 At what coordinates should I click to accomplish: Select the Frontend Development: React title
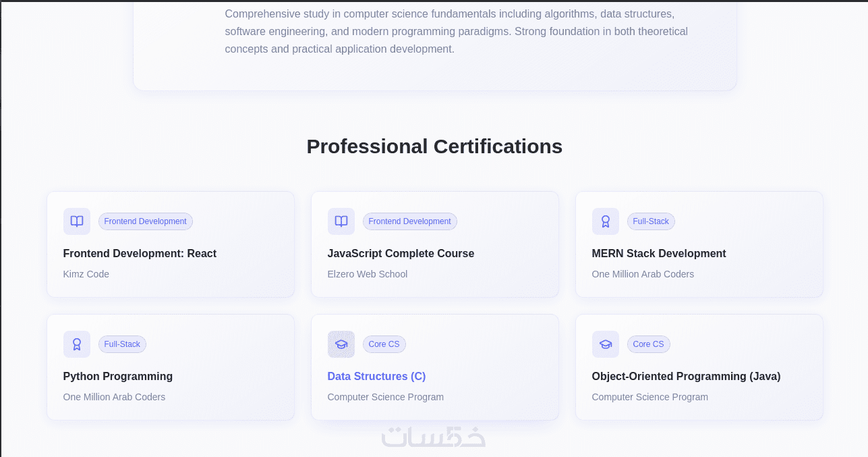coord(140,253)
